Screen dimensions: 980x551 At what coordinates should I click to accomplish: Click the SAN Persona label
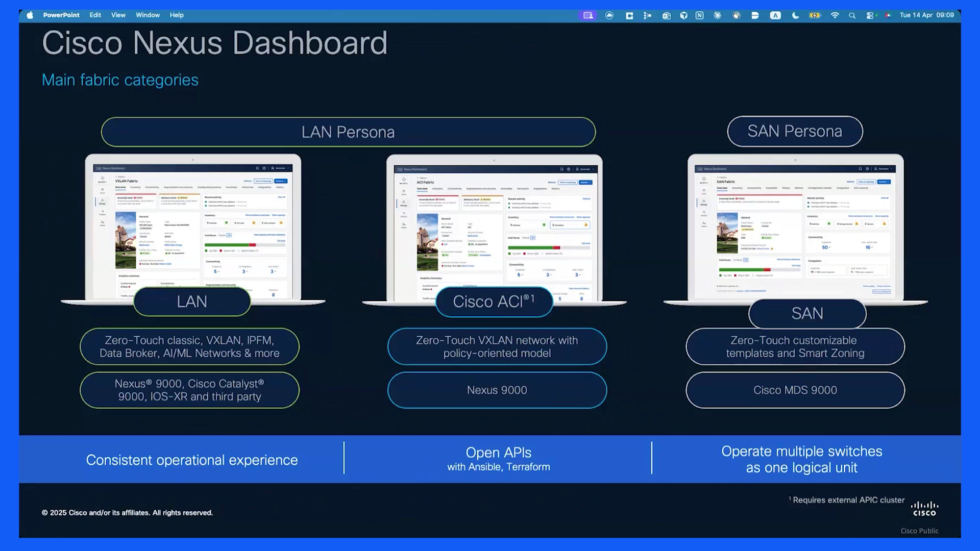click(795, 131)
